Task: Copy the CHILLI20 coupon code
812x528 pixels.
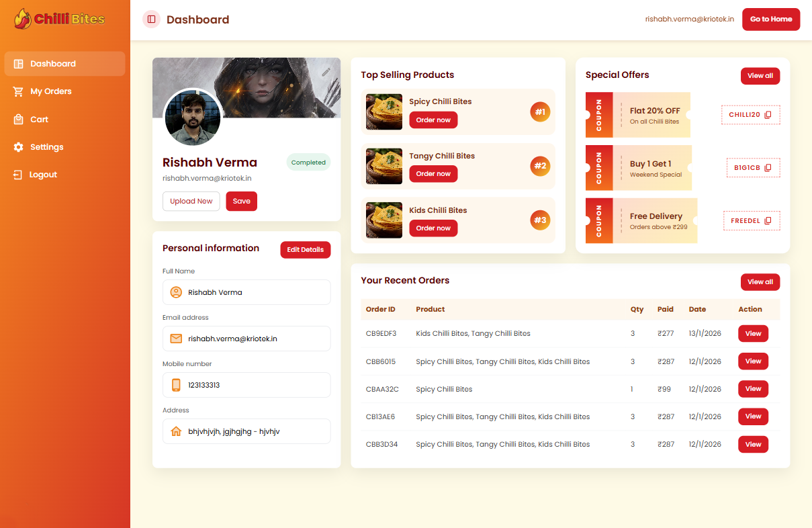Action: [768, 115]
